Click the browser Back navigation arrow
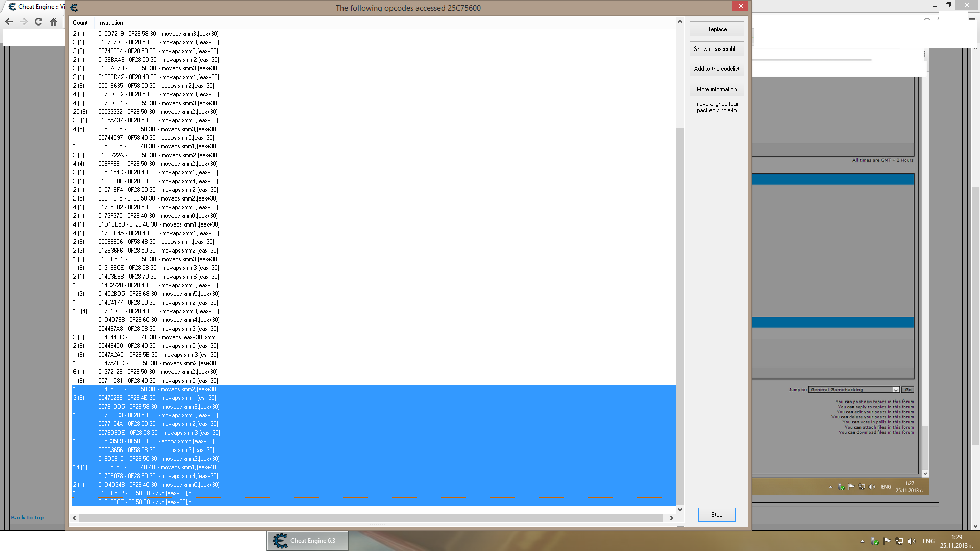This screenshot has width=980, height=551. point(9,22)
